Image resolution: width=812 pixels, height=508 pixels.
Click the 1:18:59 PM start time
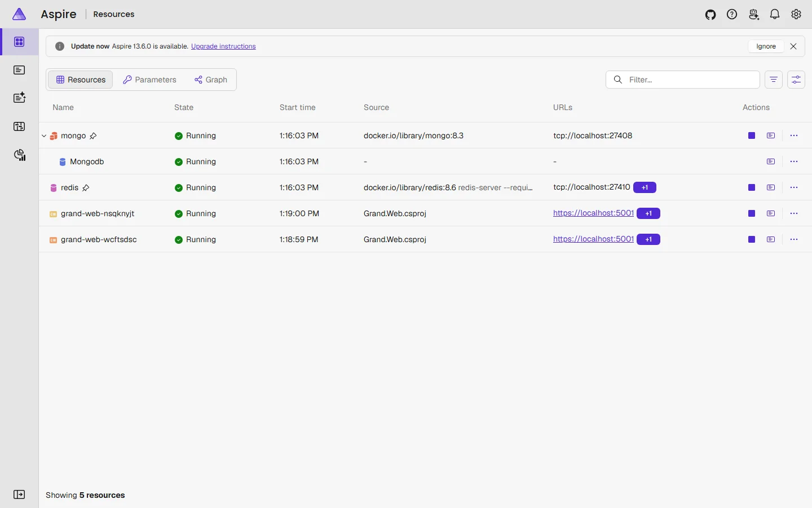tap(299, 239)
